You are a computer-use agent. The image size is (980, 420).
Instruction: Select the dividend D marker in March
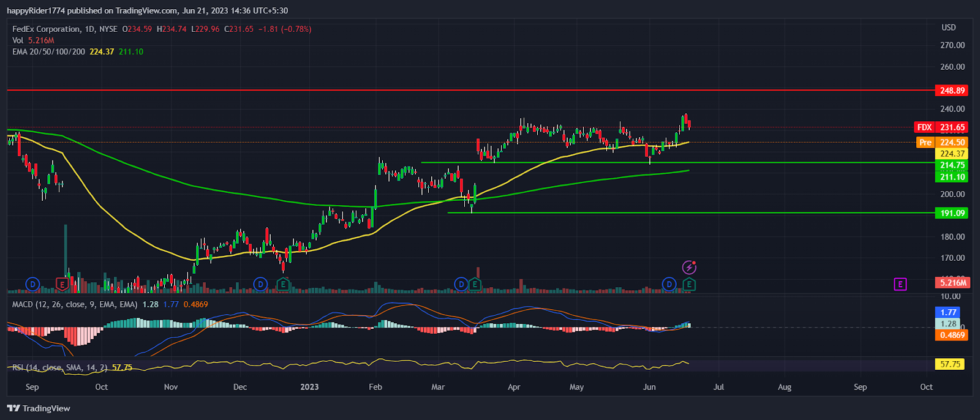(461, 284)
